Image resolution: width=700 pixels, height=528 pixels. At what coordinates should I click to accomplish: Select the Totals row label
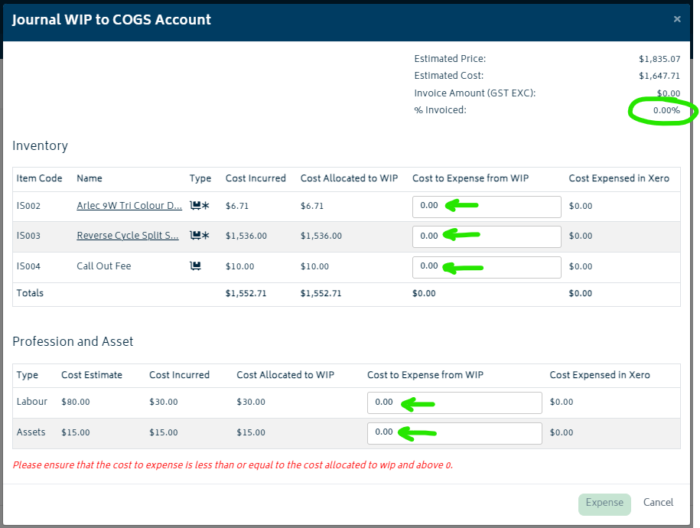30,293
